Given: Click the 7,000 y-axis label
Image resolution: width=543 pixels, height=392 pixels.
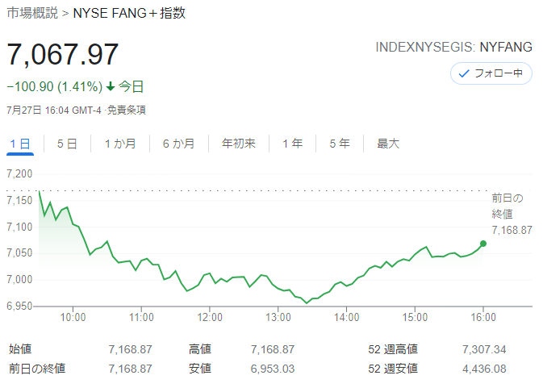Looking at the screenshot, I should click(x=19, y=279).
